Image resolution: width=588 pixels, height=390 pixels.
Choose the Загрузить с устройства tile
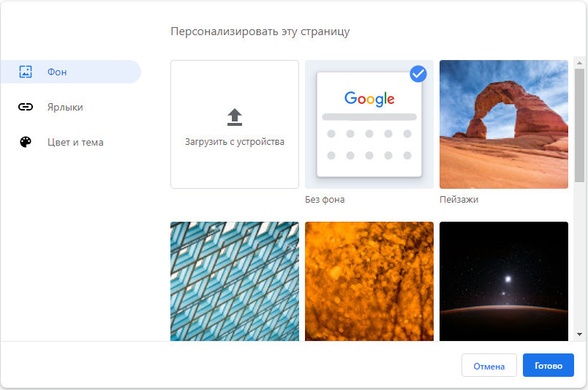(235, 124)
